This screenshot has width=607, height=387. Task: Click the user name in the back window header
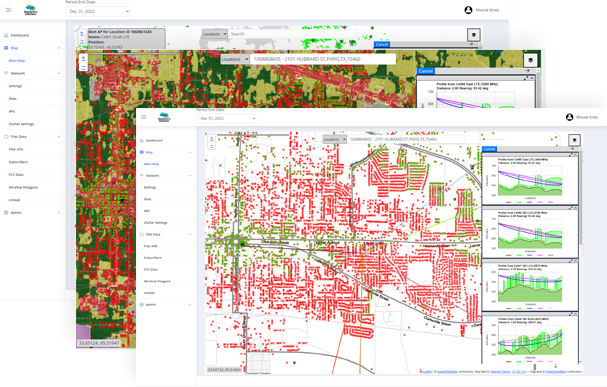pos(487,10)
